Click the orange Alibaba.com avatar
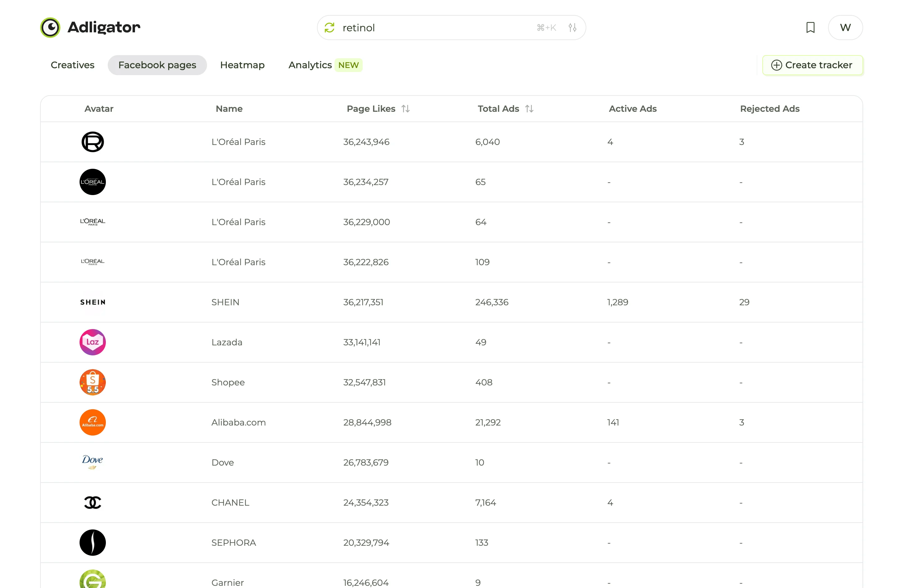The image size is (902, 588). [x=92, y=422]
